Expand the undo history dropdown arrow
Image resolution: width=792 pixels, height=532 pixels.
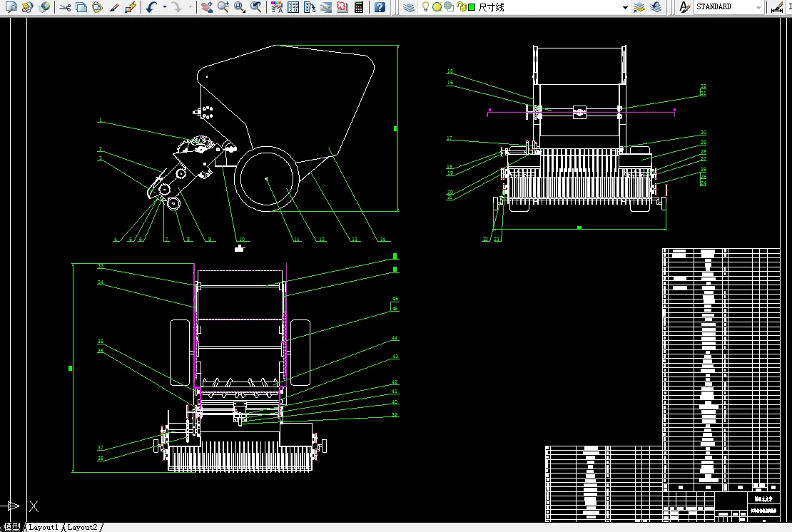(x=164, y=7)
